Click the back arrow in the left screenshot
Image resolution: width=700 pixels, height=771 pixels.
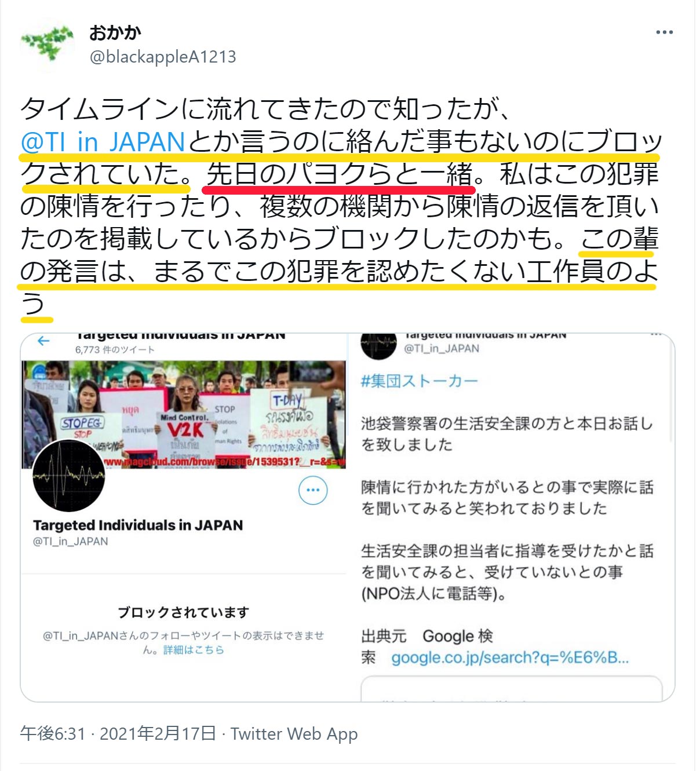[43, 341]
